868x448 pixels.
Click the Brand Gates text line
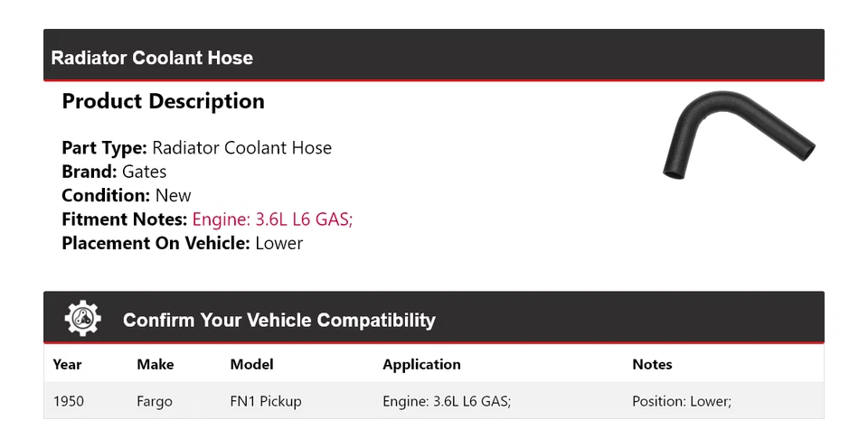tap(114, 172)
